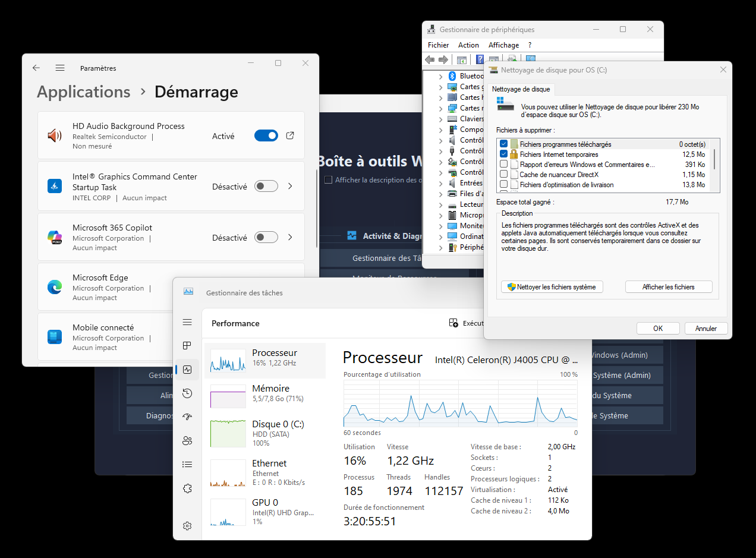The width and height of the screenshot is (756, 558).
Task: Click Nettoyer les fichiers système button
Action: click(x=552, y=287)
